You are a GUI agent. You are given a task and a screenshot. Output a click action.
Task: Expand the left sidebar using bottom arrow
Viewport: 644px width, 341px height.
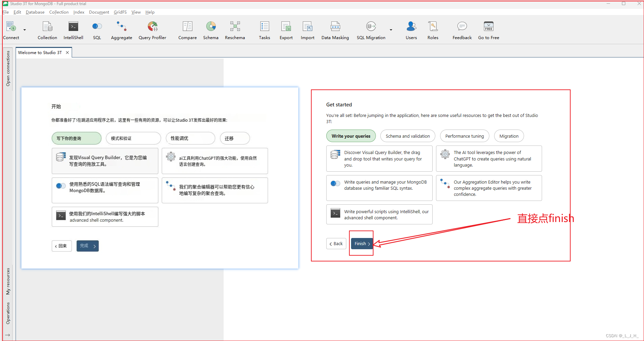tap(7, 335)
